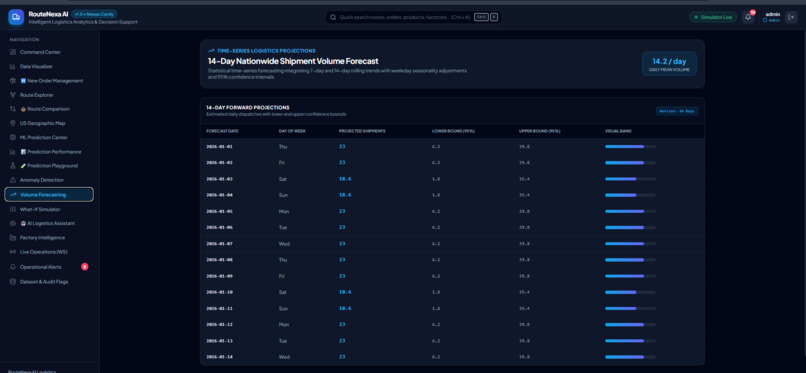Click upper bound 39.8 for 2026-01-13

pos(524,341)
